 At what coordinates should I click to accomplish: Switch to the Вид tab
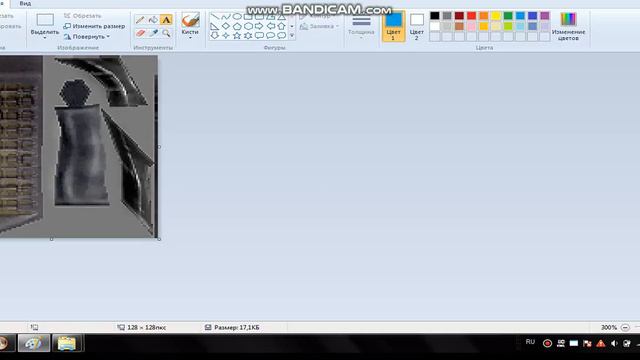click(x=25, y=3)
